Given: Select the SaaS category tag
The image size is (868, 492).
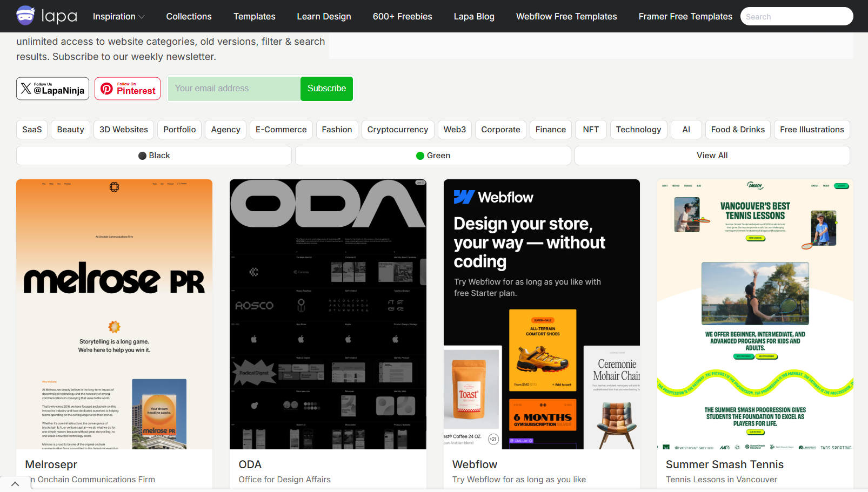Looking at the screenshot, I should point(32,130).
